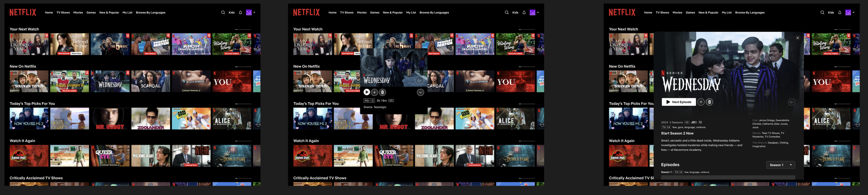Open Queer Eye thumbnail on middle screen
This screenshot has height=195, width=868.
point(394,156)
